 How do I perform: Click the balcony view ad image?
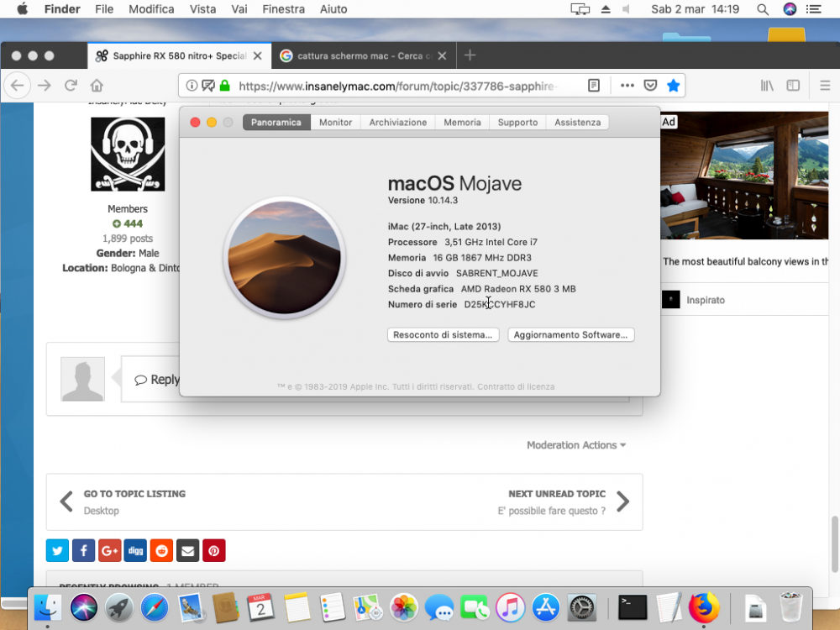click(x=744, y=176)
